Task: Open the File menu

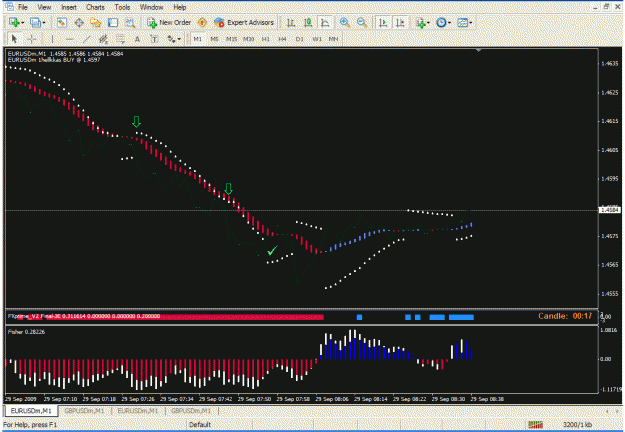Action: click(x=23, y=7)
